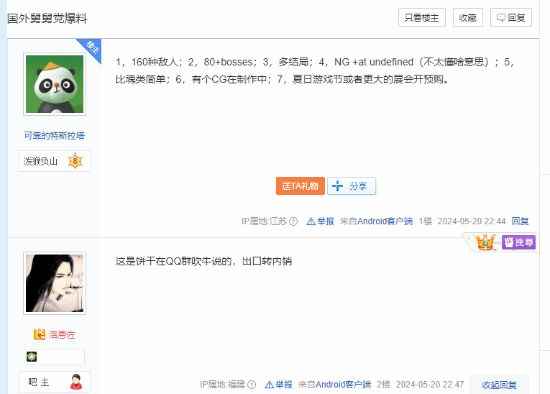Click 来自Android客户端 link on floor 2

(x=335, y=385)
